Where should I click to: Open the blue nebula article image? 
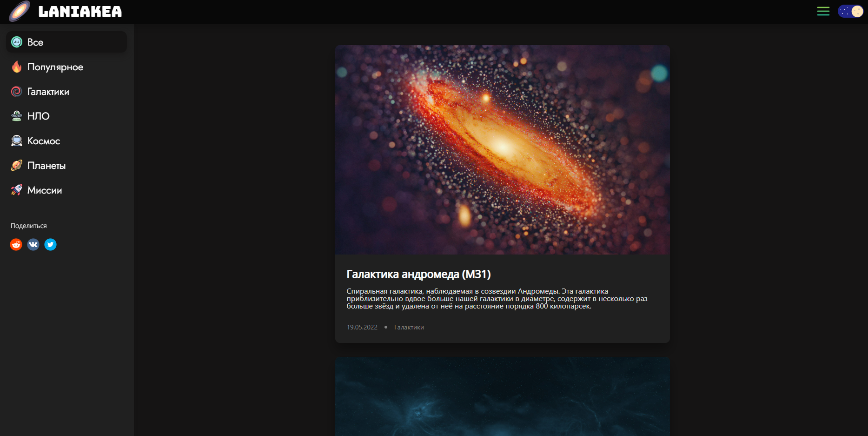coord(503,396)
